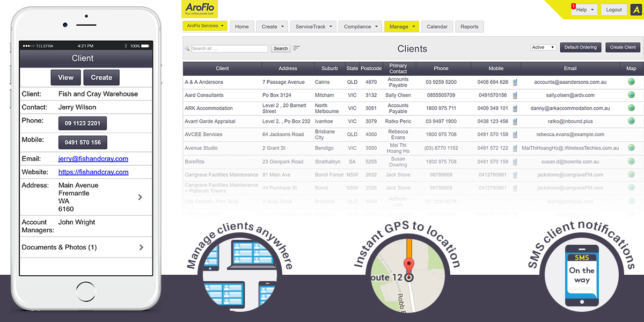Open https://fishandcray.com website link

tap(93, 172)
